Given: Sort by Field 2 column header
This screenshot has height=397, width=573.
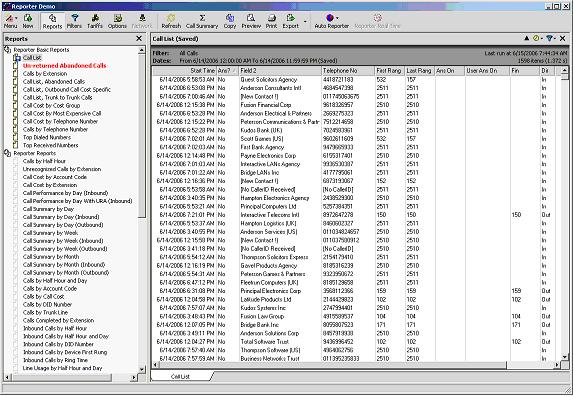Looking at the screenshot, I should [280, 71].
